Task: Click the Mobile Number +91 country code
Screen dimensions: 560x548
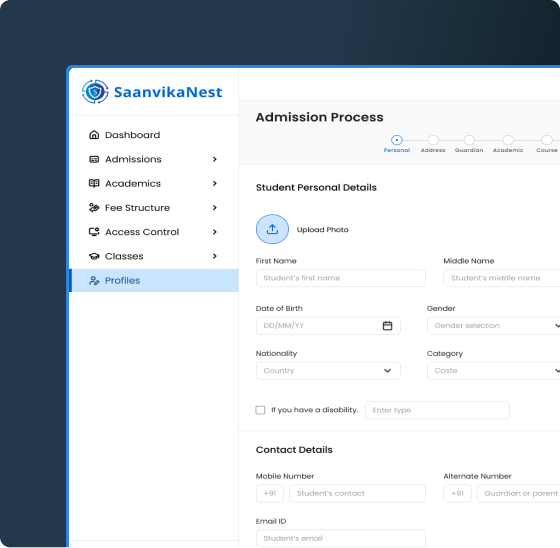Action: [x=270, y=493]
